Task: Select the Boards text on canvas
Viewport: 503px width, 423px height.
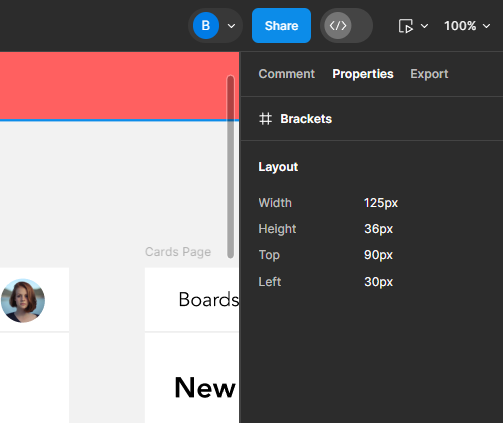Action: pos(209,299)
